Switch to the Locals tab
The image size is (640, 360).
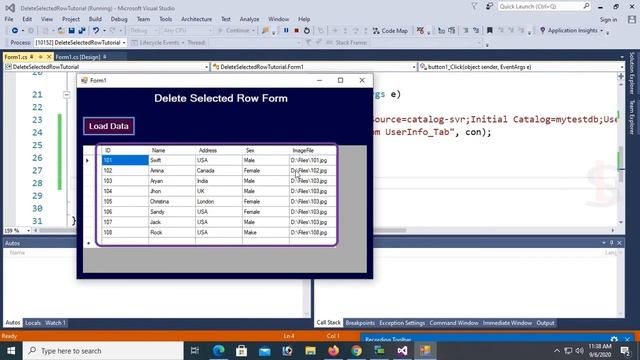[x=33, y=323]
